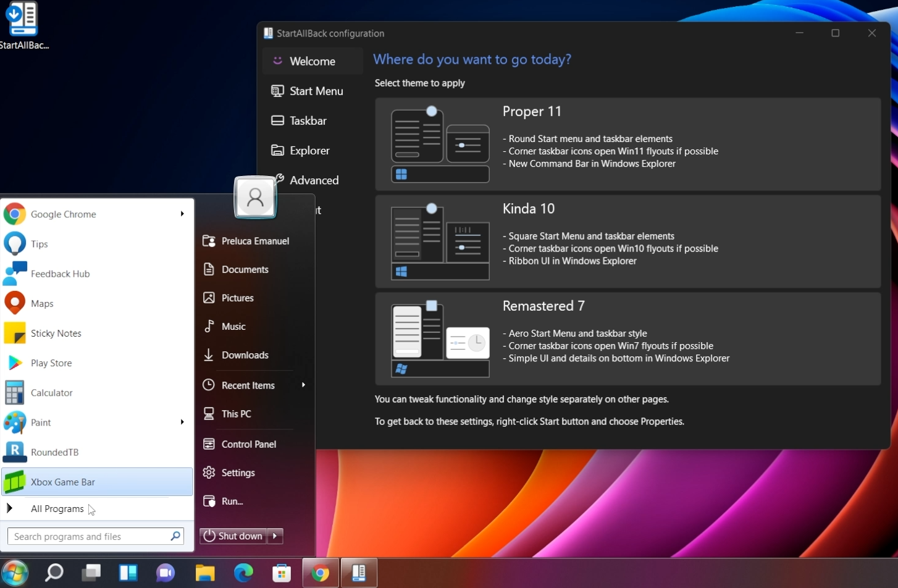Open Microsoft Edge from the taskbar
Viewport: 898px width, 588px height.
[x=243, y=573]
